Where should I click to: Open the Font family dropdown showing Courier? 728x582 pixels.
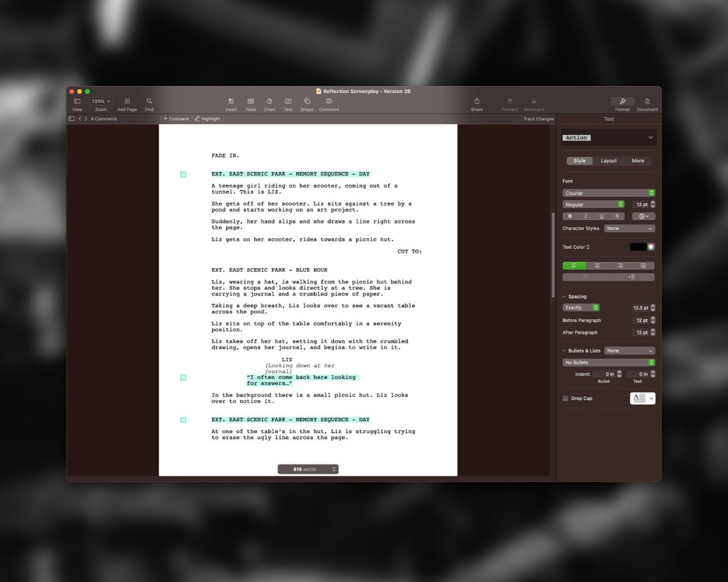point(608,193)
